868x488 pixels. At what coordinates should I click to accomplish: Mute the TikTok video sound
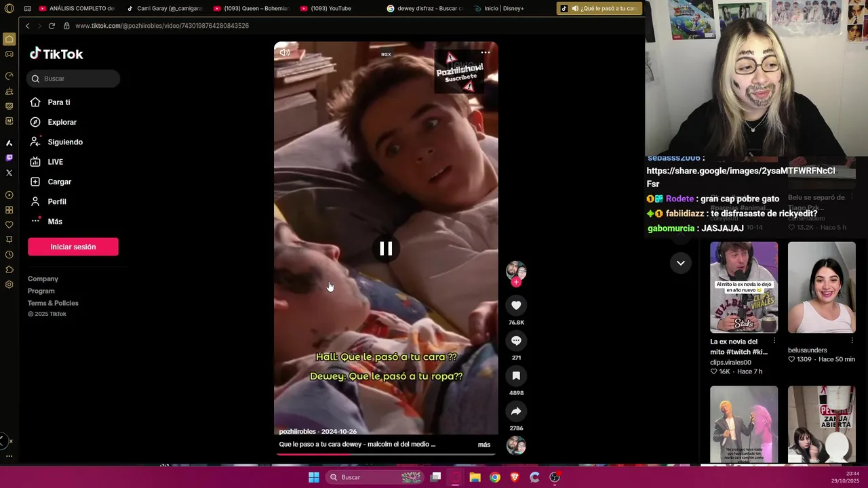click(x=285, y=52)
